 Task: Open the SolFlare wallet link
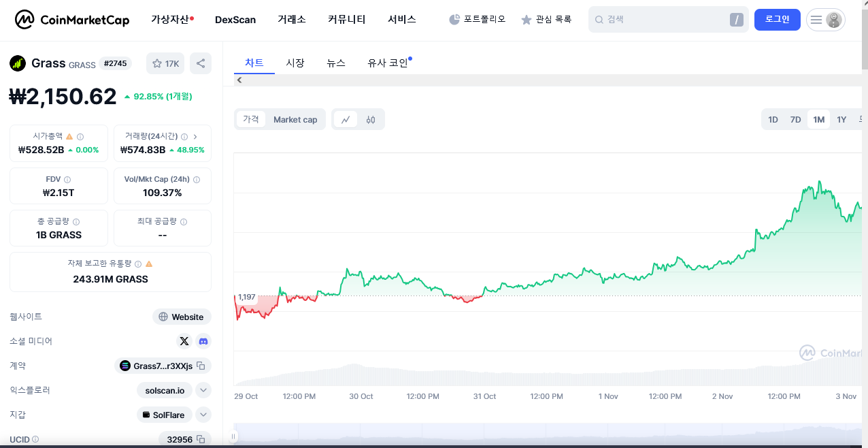(164, 415)
